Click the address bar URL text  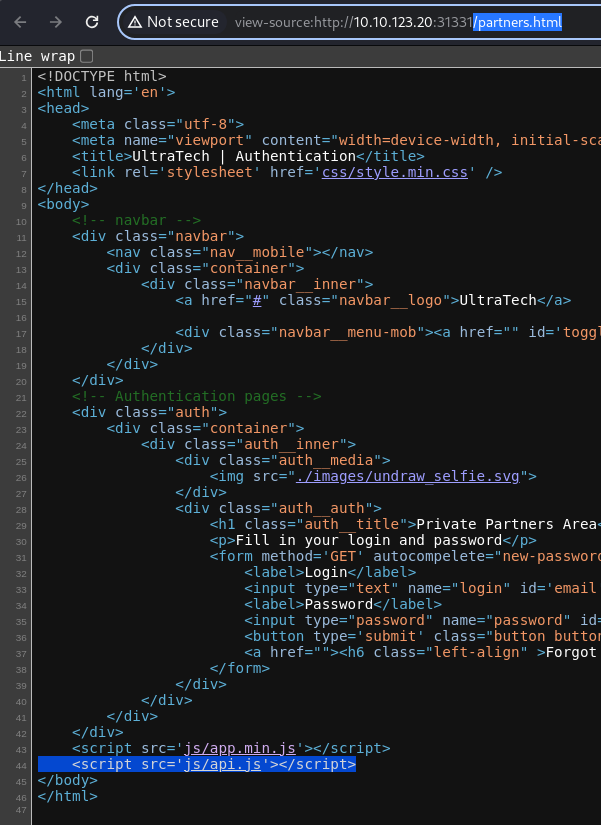pyautogui.click(x=398, y=22)
